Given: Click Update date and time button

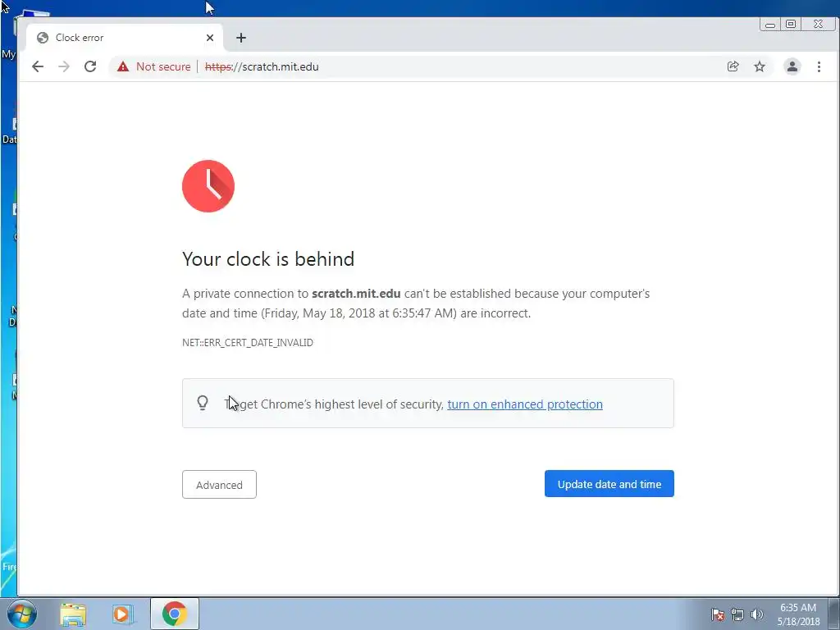Looking at the screenshot, I should 609,484.
